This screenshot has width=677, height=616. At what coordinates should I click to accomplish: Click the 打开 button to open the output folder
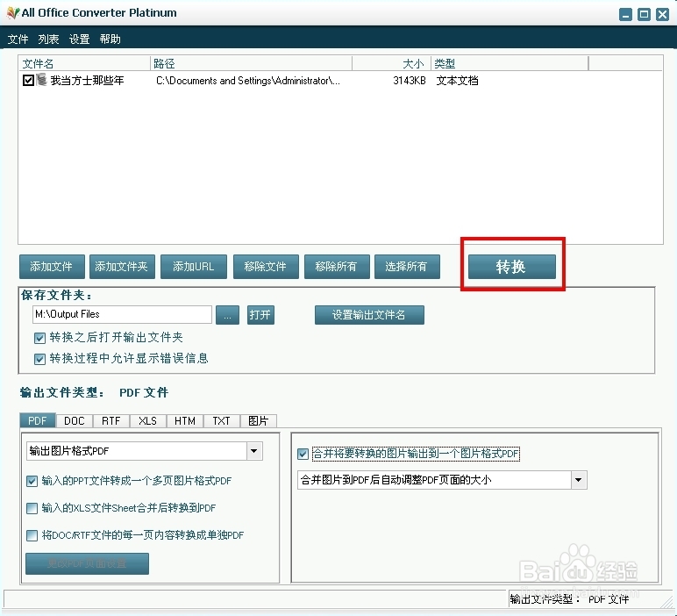pyautogui.click(x=260, y=315)
